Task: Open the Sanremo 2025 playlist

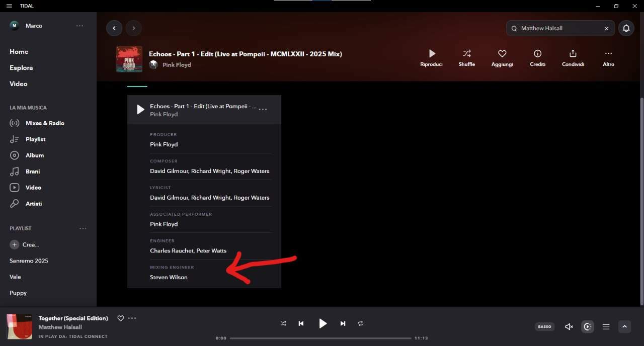Action: (29, 261)
